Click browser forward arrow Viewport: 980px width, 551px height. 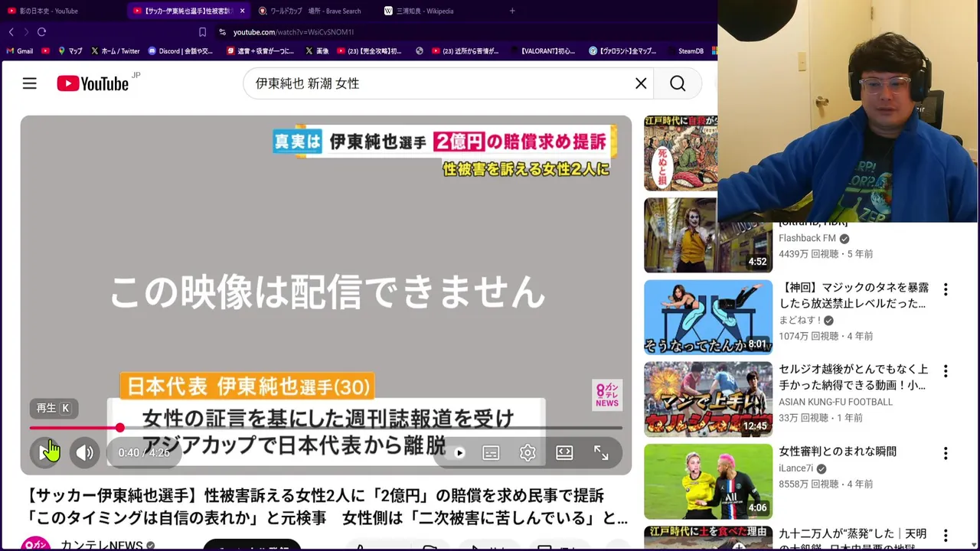26,32
